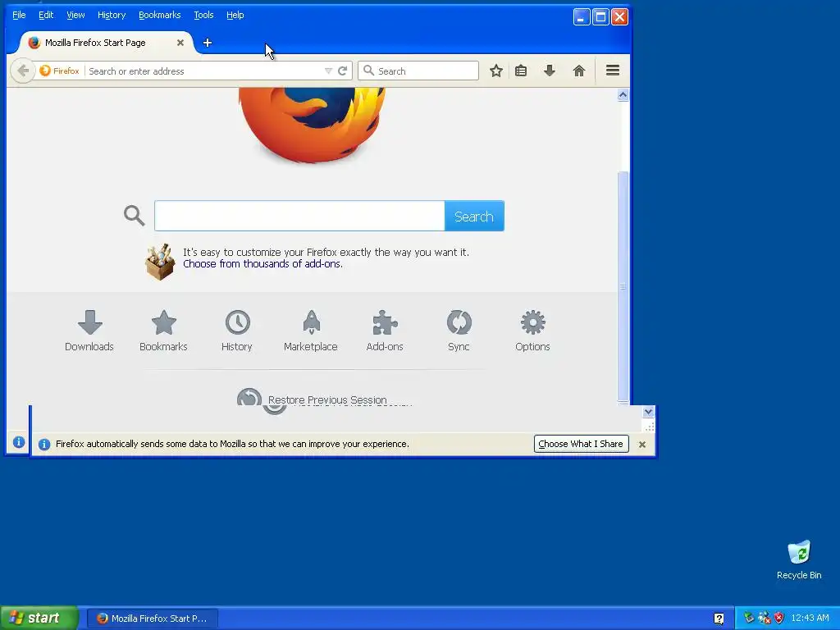840x630 pixels.
Task: Open the Tools menu
Action: pos(203,15)
